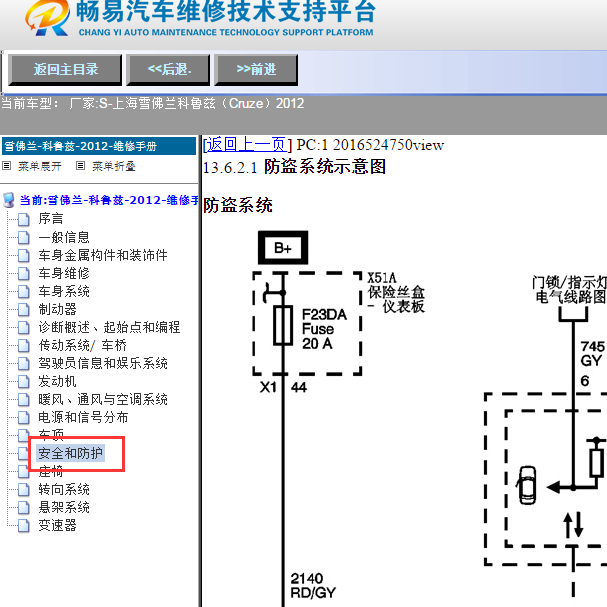Open 车身金属构件和装饰件 in the tree

coord(103,255)
